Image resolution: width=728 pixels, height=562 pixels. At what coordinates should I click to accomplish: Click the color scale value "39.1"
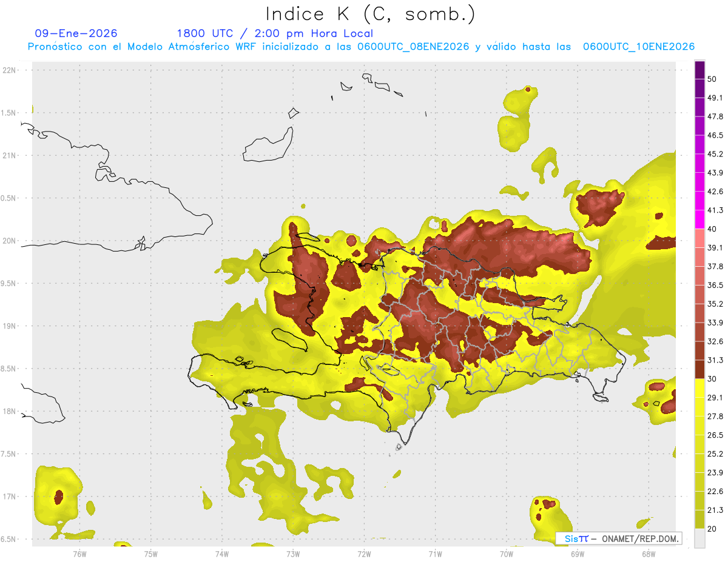pos(715,247)
